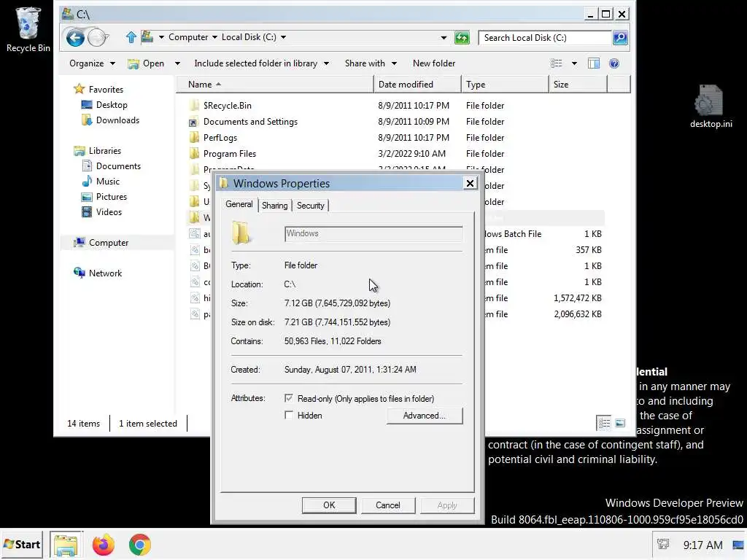Click New folder in toolbar

coord(434,63)
